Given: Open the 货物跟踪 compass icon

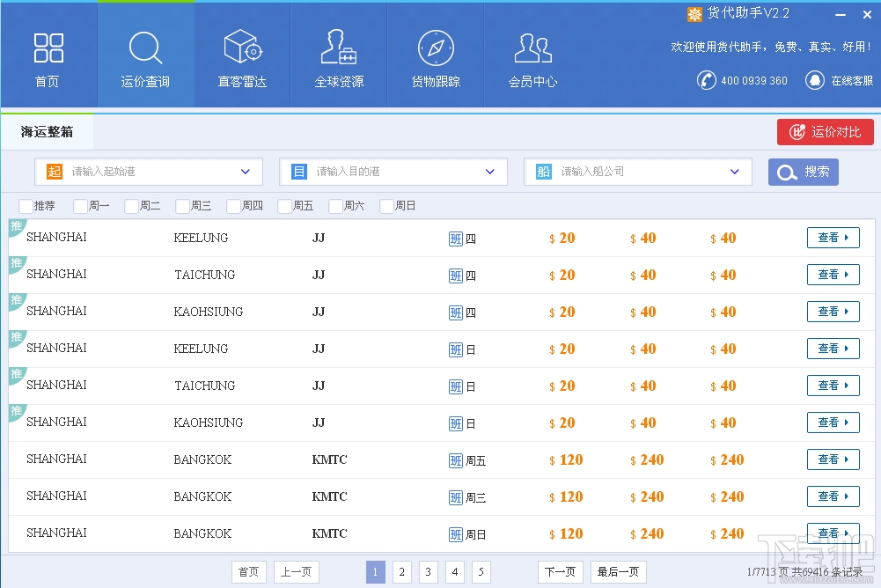Looking at the screenshot, I should tap(436, 48).
